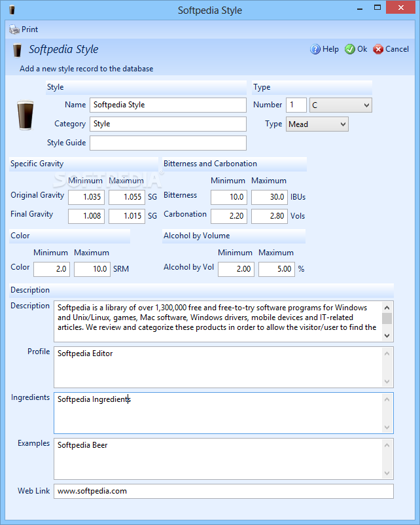Click the Description scrollbar up arrow
420x525 pixels.
[387, 308]
